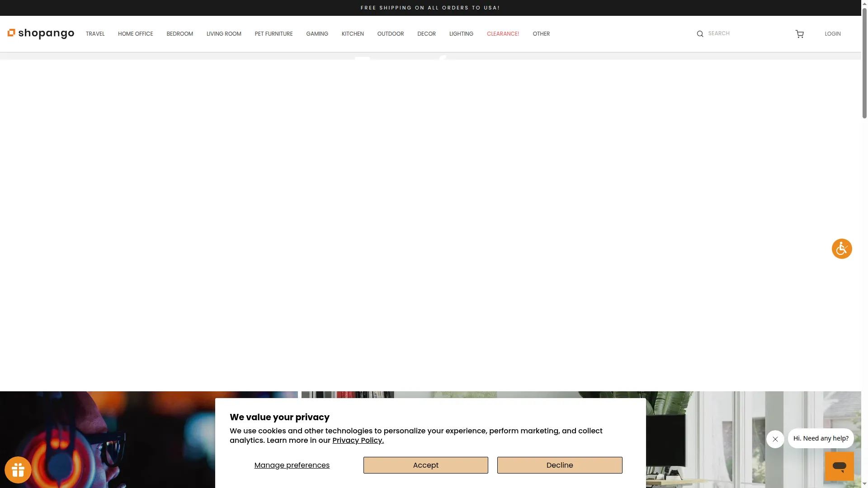This screenshot has width=868, height=488.
Task: Decline cookies in privacy banner
Action: (x=560, y=465)
